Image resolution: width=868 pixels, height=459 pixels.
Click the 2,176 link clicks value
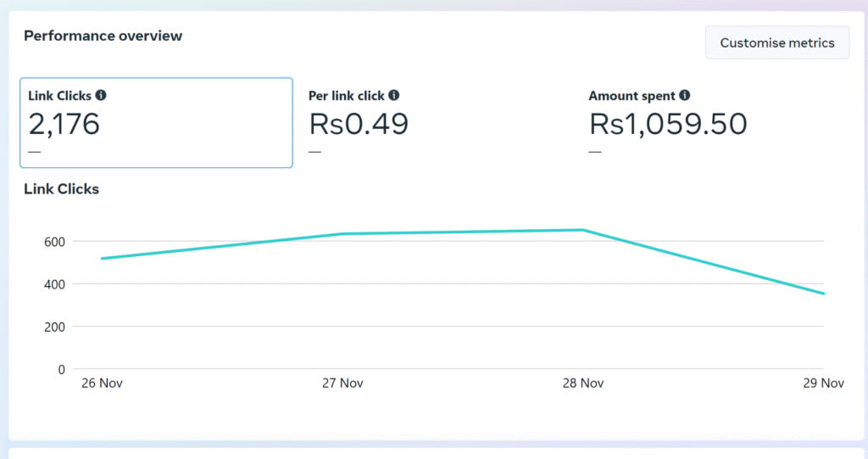click(64, 125)
